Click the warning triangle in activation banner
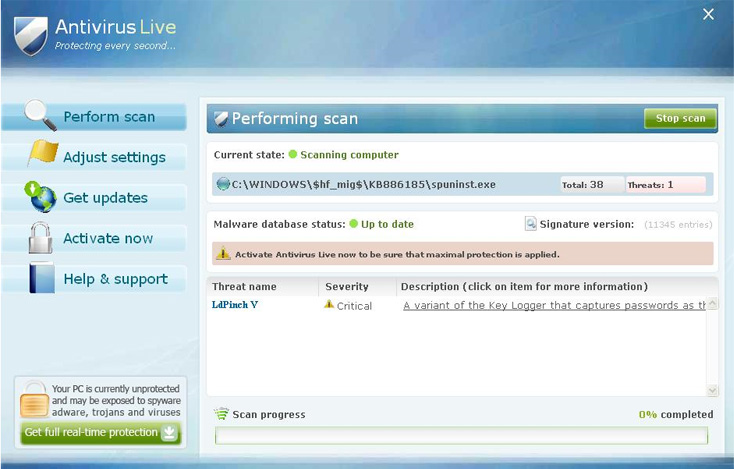This screenshot has width=734, height=469. point(223,253)
